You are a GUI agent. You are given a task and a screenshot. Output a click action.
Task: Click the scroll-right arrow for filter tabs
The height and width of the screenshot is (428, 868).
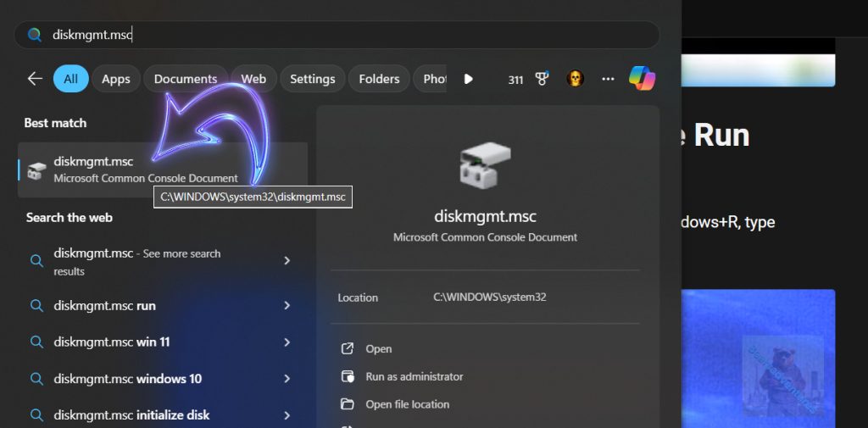(x=468, y=79)
